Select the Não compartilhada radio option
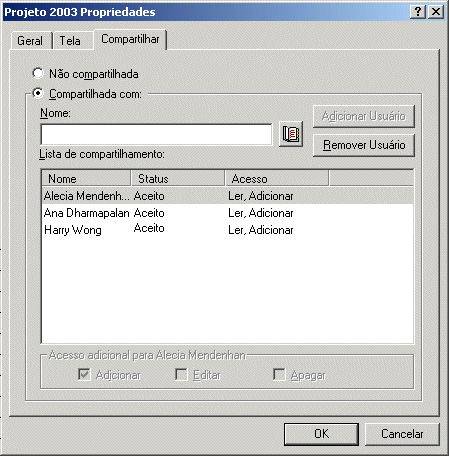449x456 pixels. (38, 73)
